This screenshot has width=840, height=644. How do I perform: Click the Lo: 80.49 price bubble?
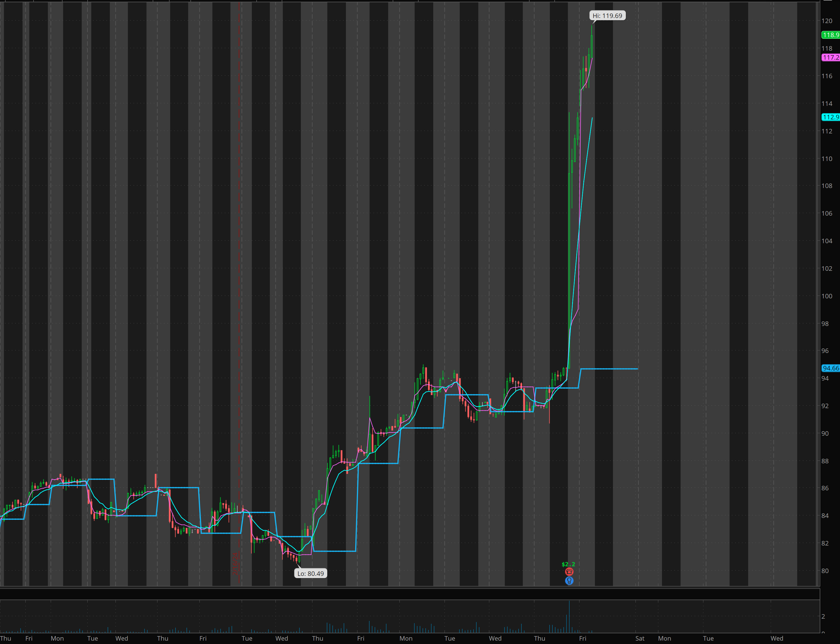click(310, 573)
